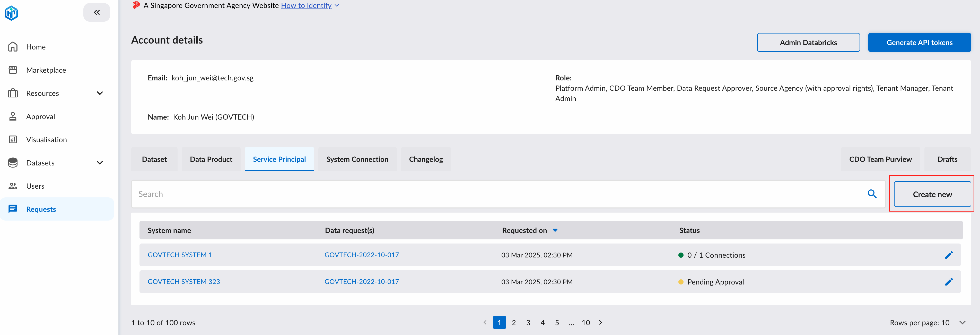Viewport: 980px width, 335px height.
Task: Go to page 3
Action: (528, 322)
